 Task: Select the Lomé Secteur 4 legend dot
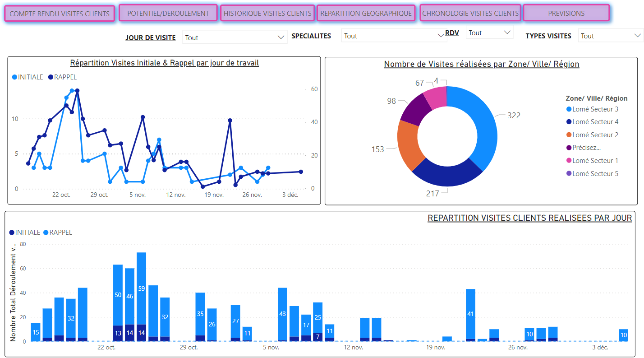click(x=569, y=122)
